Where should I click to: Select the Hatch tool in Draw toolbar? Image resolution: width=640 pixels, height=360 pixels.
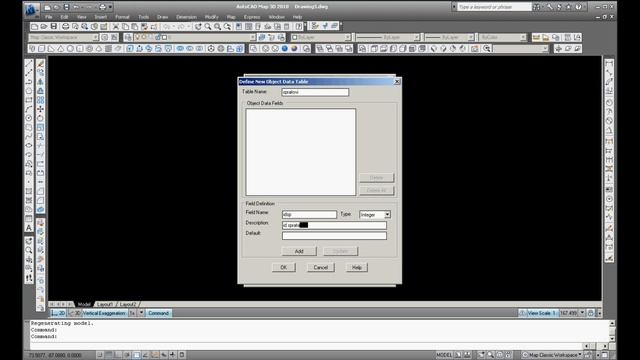(x=29, y=191)
